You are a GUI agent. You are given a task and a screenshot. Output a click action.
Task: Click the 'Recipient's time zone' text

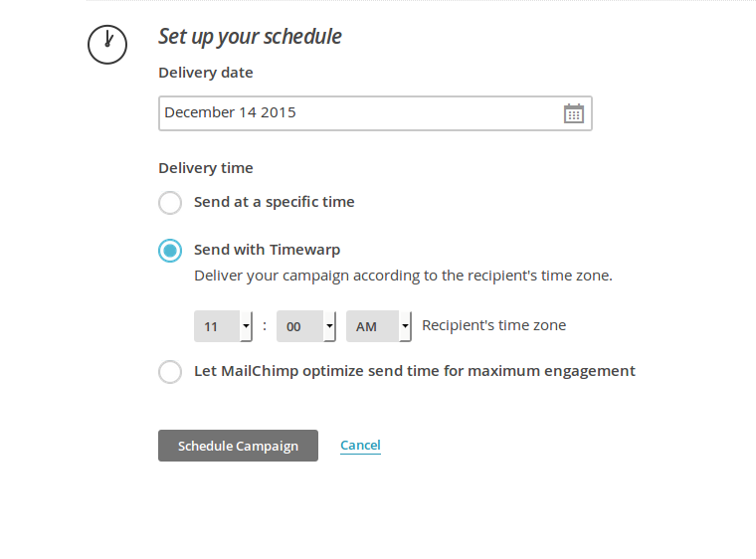click(x=493, y=325)
